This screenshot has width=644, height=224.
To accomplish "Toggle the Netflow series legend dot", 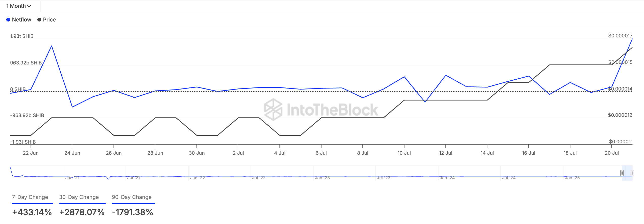I will coord(9,19).
